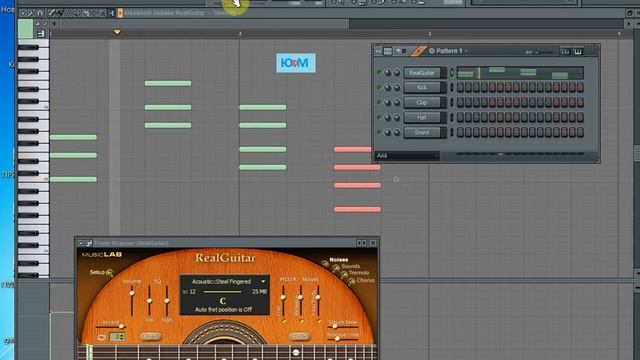Click the Auto button in RealGuitar
Image resolution: width=640 pixels, height=360 pixels.
150,337
